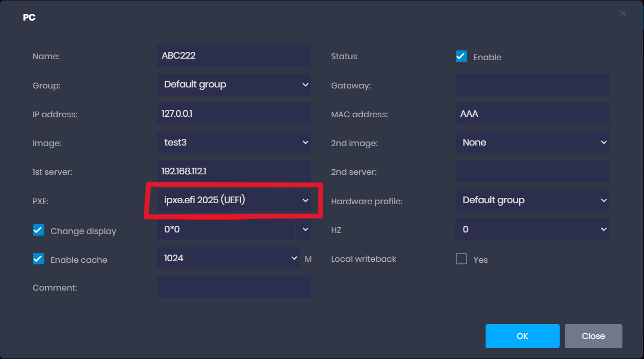Click the IP address input field
Viewport: 644px width, 359px height.
click(234, 113)
